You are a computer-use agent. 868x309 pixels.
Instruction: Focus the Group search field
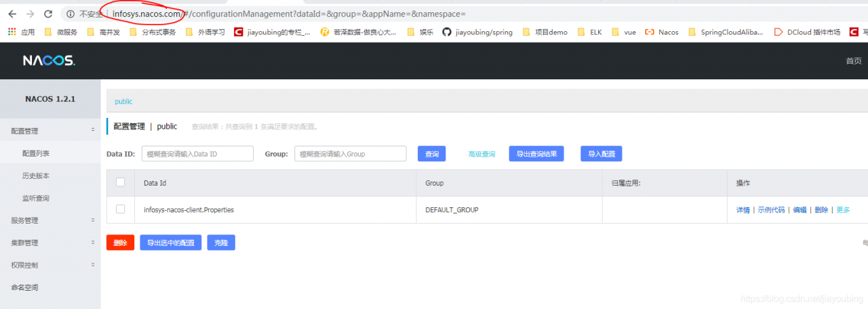tap(350, 154)
